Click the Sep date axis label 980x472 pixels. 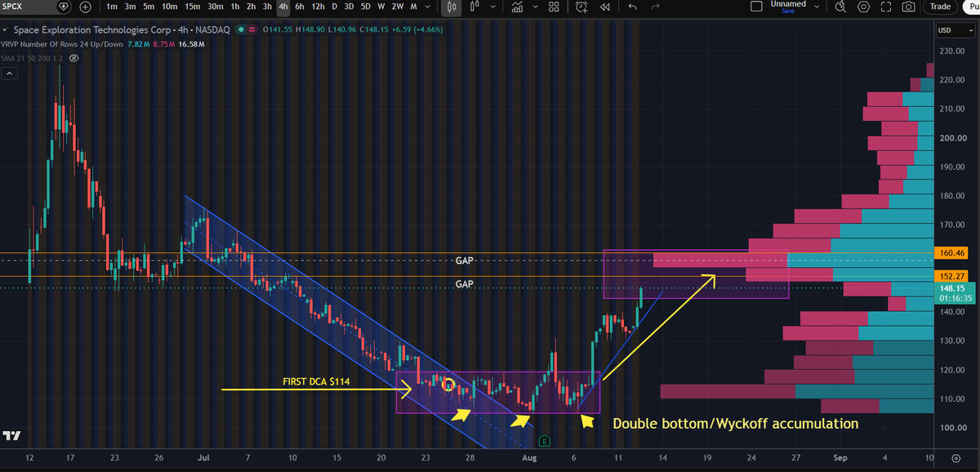click(841, 459)
